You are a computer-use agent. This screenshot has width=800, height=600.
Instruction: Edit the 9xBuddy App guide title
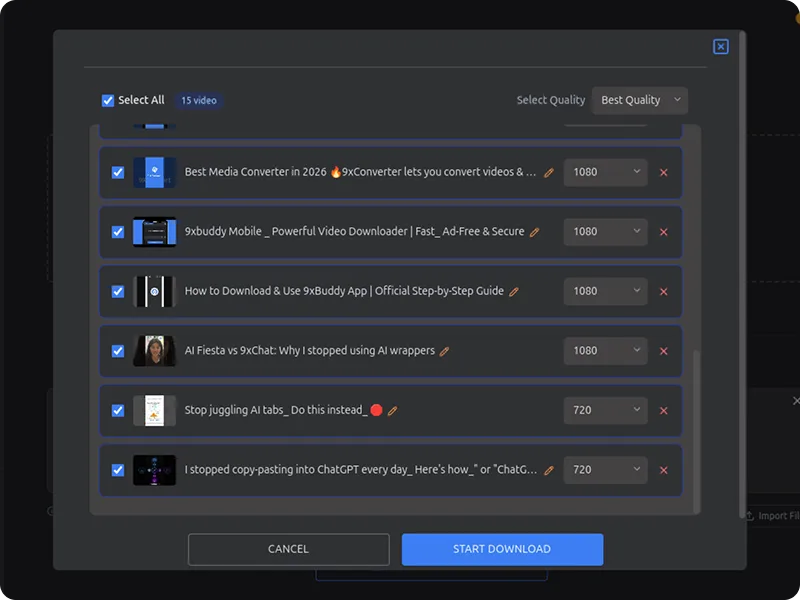click(513, 291)
